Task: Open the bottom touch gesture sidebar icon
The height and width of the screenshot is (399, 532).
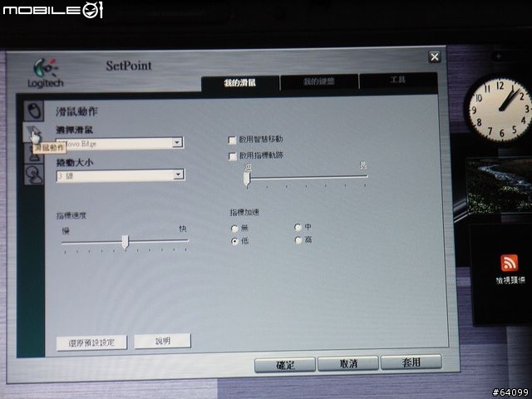Action: point(33,175)
